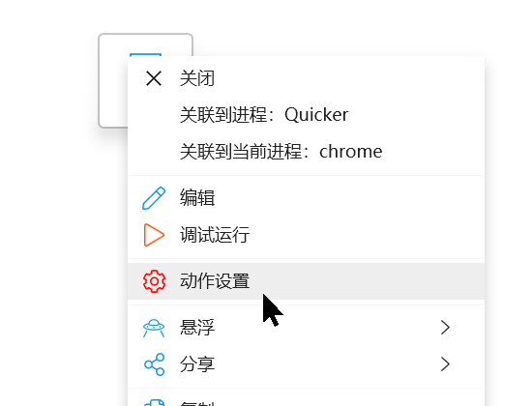Click the partially visible copy icon
The image size is (532, 406).
coord(155,402)
